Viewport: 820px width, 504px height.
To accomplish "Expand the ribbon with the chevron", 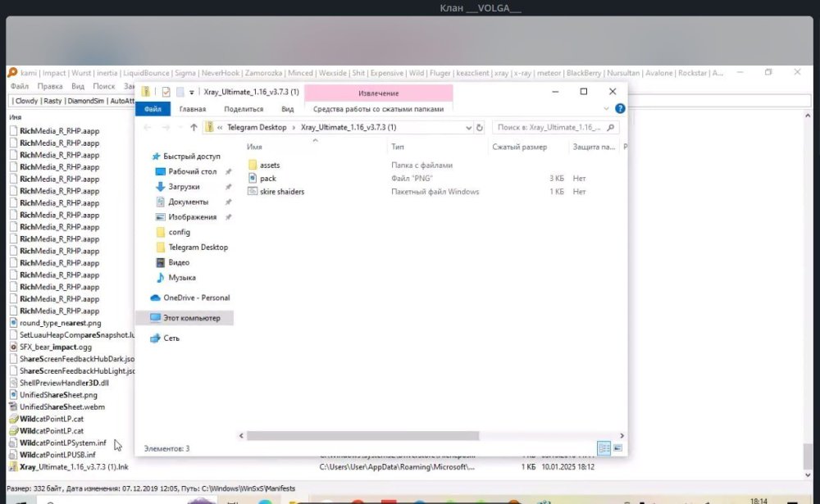I will tap(606, 109).
